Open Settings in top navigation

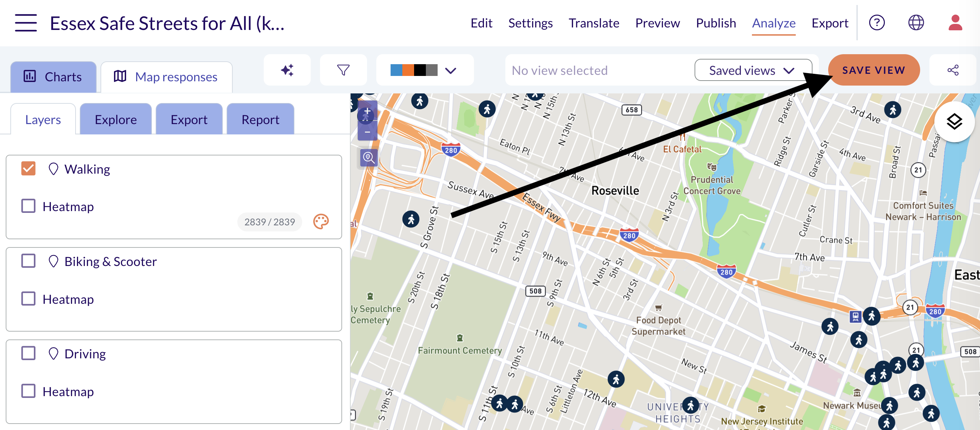pos(530,23)
